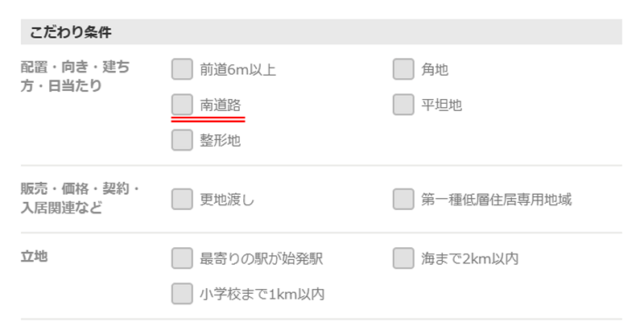Click the 海まで2km以内 label text
The width and height of the screenshot is (644, 330).
tap(469, 259)
